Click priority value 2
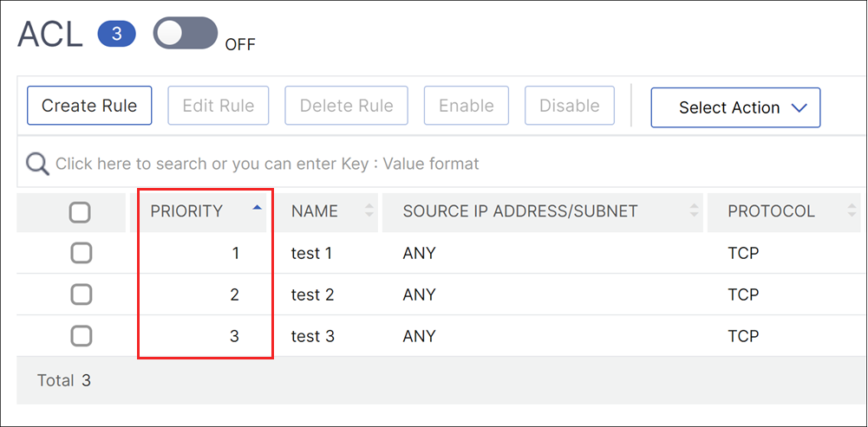Screen dimensions: 868x427 (x=235, y=294)
